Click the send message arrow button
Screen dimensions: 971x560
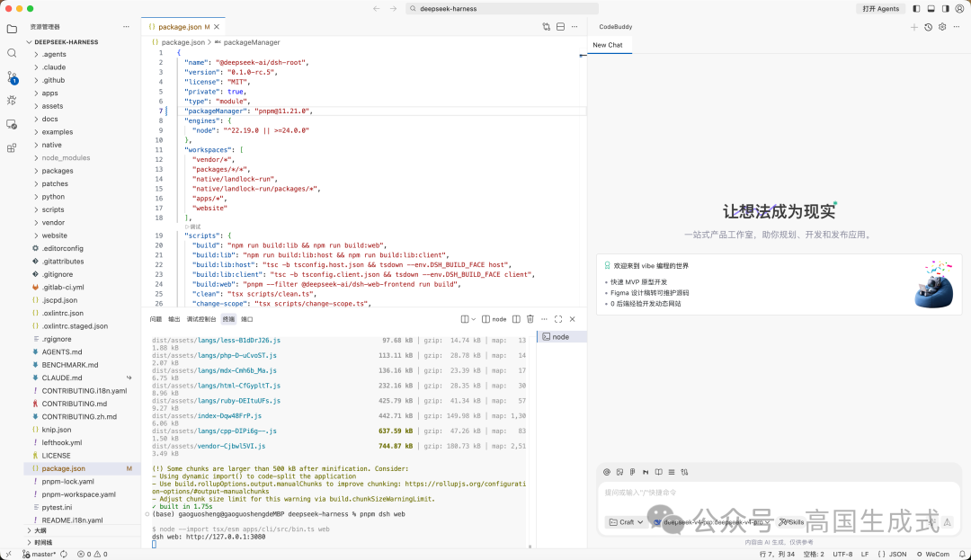[x=947, y=522]
